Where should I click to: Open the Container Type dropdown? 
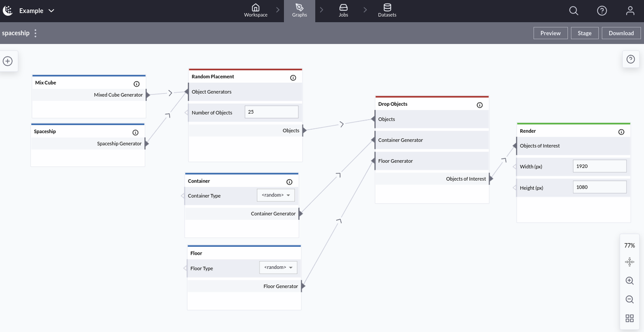276,195
